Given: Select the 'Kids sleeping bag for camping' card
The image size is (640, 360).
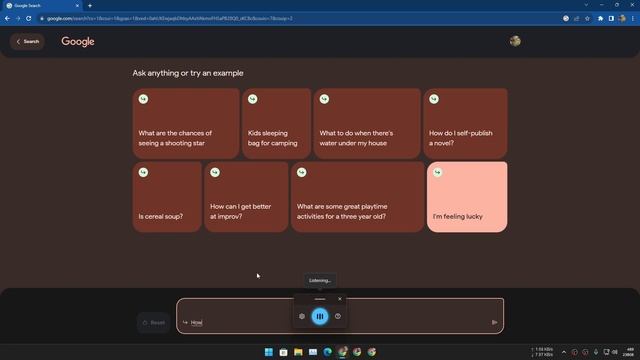Looking at the screenshot, I should tap(276, 123).
